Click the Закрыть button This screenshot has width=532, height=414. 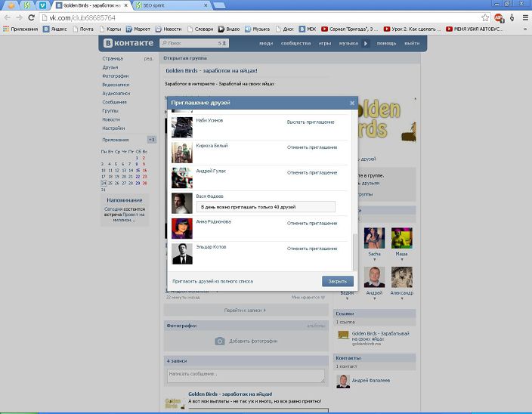(336, 281)
